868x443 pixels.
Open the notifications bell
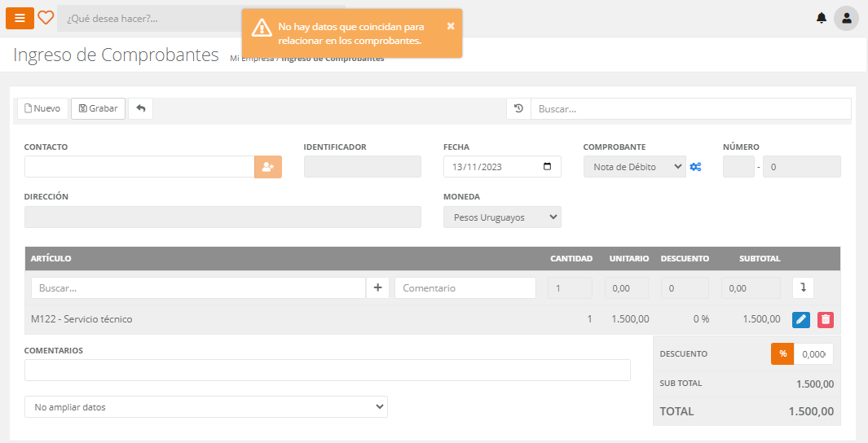[x=821, y=18]
